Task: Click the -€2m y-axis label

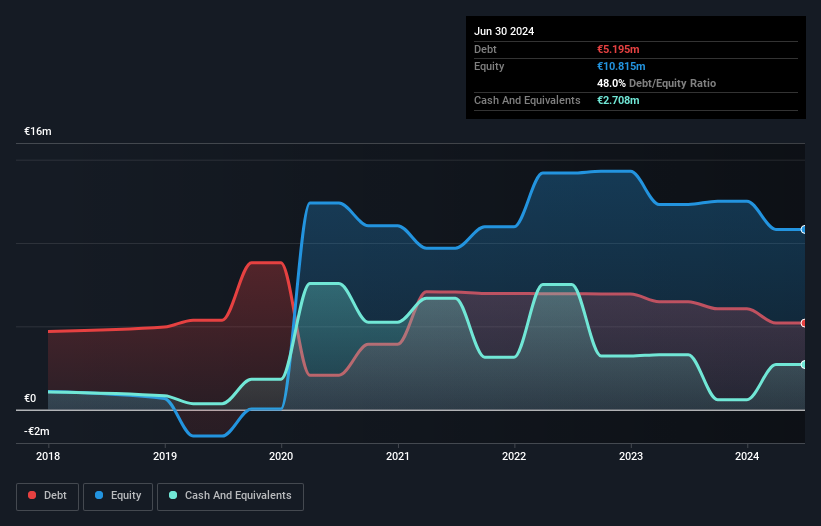Action: coord(37,431)
